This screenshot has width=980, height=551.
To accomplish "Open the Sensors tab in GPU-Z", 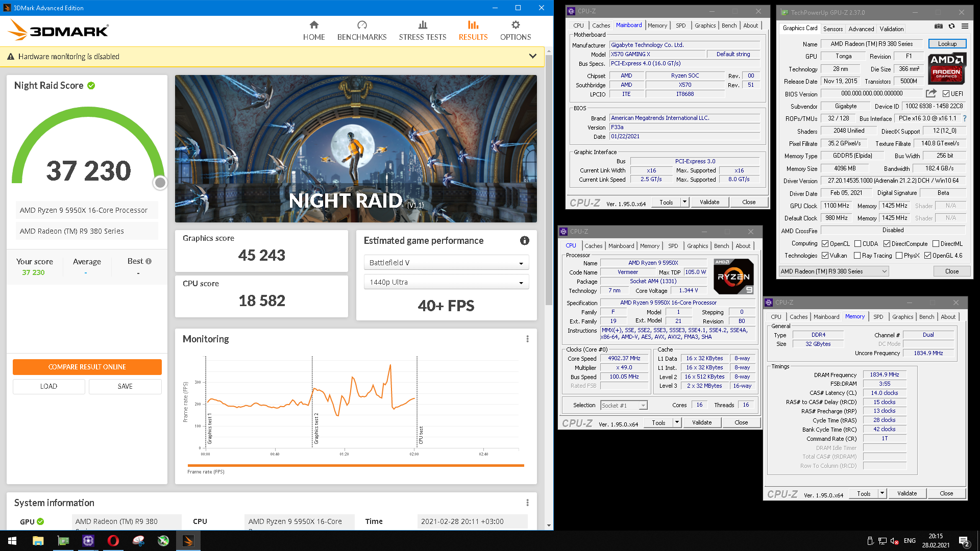I will (x=833, y=29).
